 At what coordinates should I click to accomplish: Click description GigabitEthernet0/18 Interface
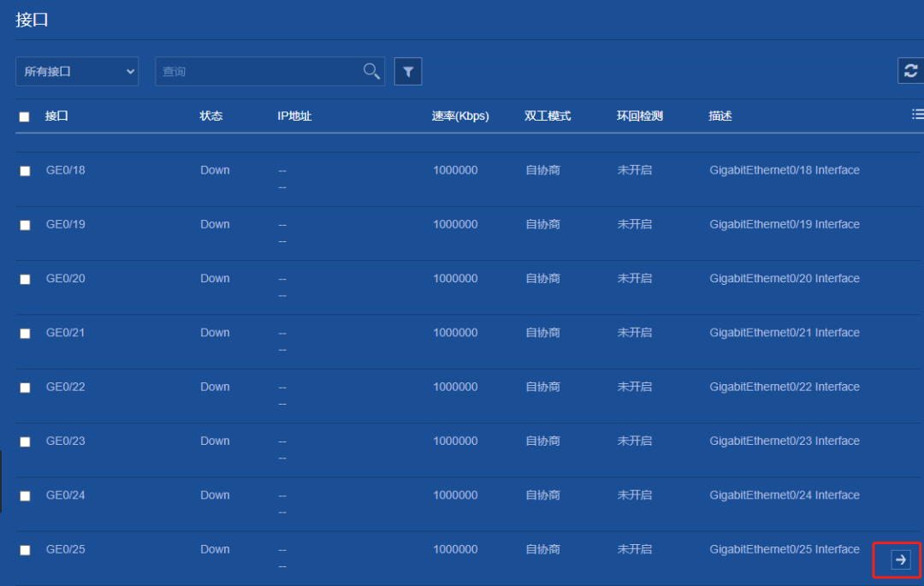coord(785,170)
